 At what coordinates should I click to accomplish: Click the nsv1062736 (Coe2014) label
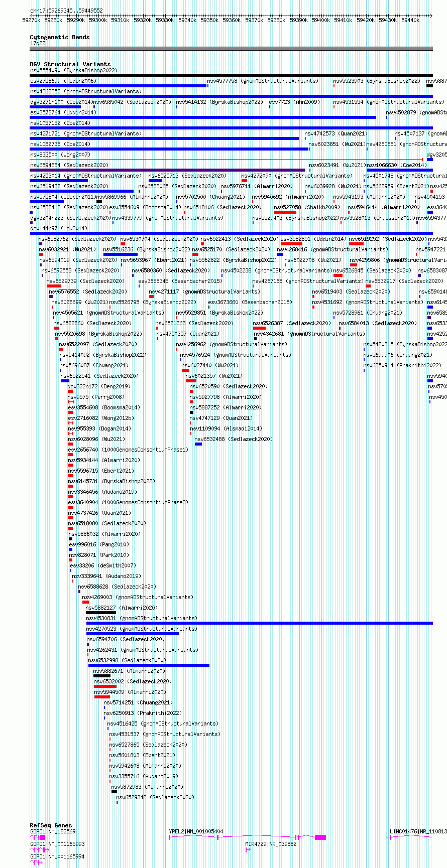60,144
